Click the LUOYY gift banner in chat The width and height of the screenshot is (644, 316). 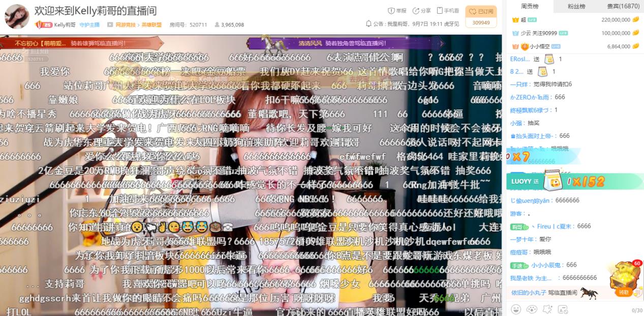click(x=574, y=181)
